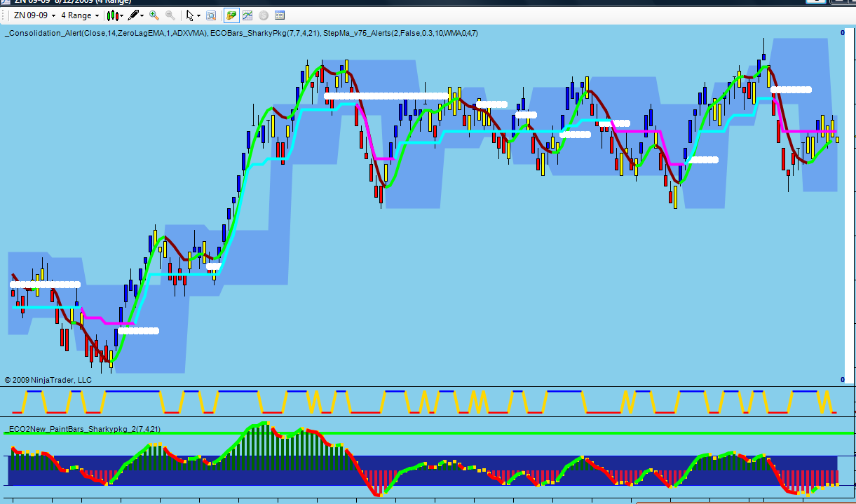The height and width of the screenshot is (504, 856).
Task: Open the 4 Range interval dropdown
Action: tap(80, 15)
